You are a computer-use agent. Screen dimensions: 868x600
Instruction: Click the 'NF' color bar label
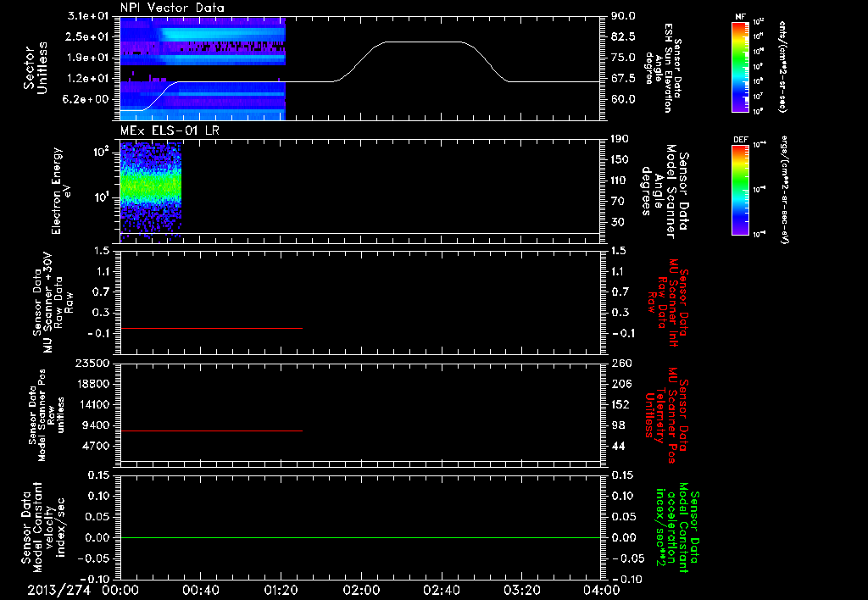pos(740,17)
